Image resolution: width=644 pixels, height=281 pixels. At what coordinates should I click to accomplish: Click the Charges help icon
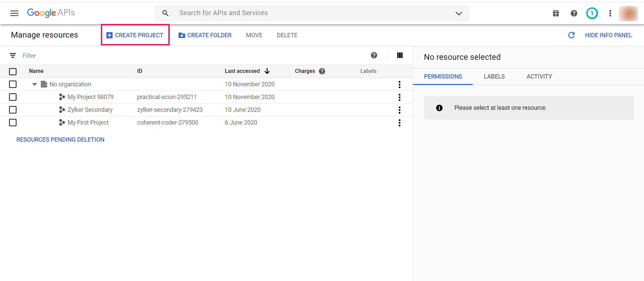322,71
